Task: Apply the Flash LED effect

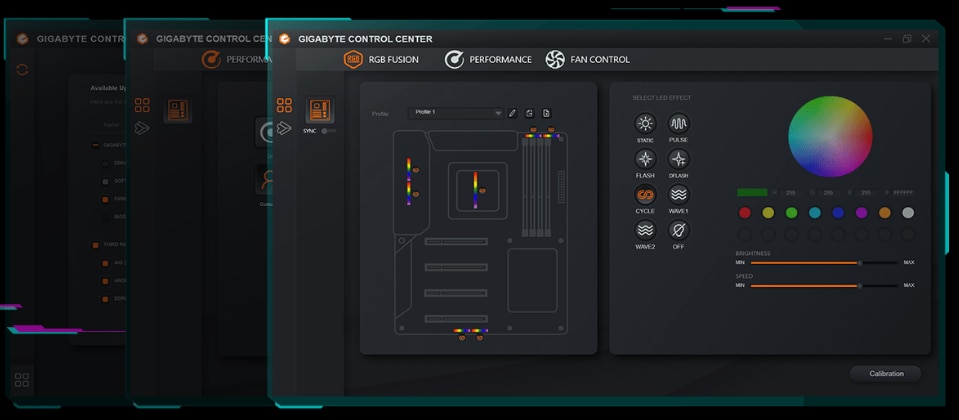Action: (x=645, y=159)
